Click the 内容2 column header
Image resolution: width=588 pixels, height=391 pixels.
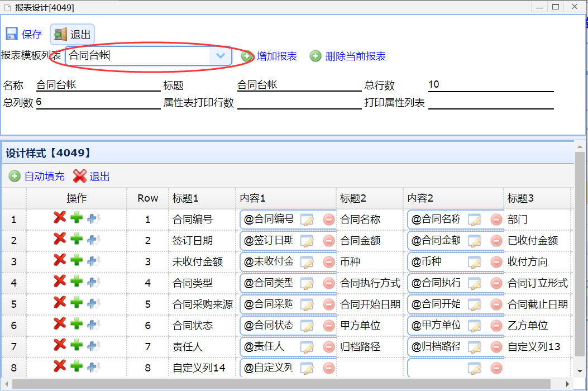pyautogui.click(x=454, y=198)
